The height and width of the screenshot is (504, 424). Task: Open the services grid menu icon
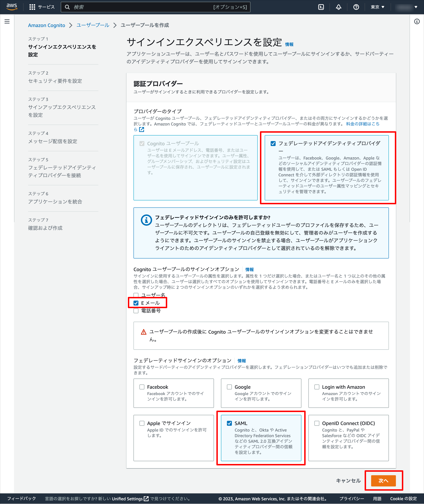point(32,7)
